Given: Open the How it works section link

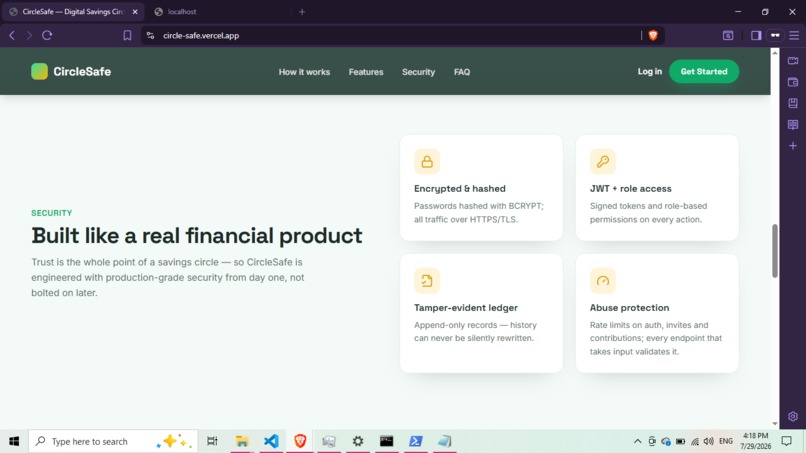Looking at the screenshot, I should (x=304, y=72).
